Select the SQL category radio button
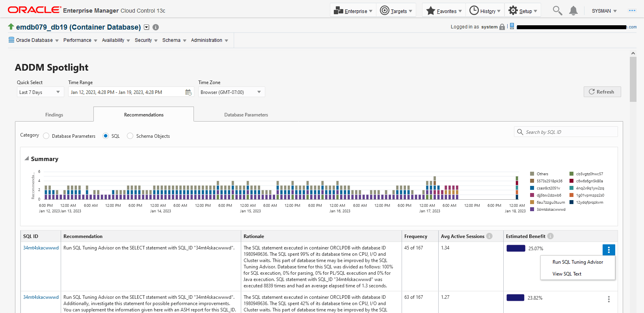The image size is (644, 313). click(x=106, y=136)
